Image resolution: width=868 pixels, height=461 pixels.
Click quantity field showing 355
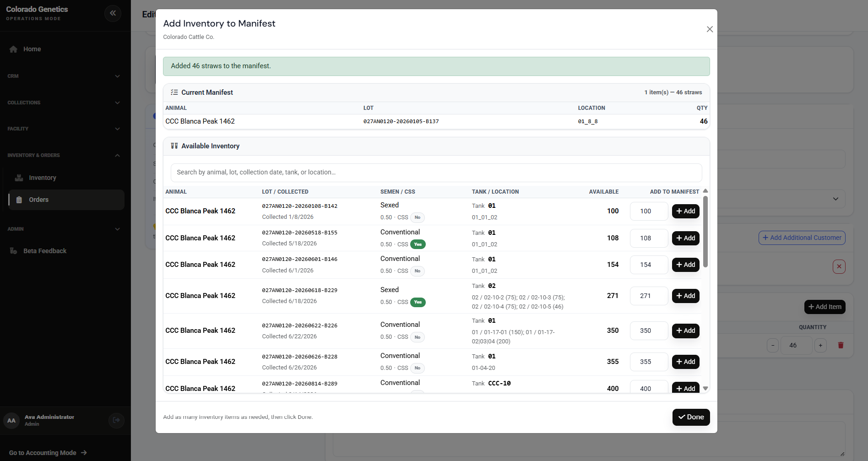(649, 362)
